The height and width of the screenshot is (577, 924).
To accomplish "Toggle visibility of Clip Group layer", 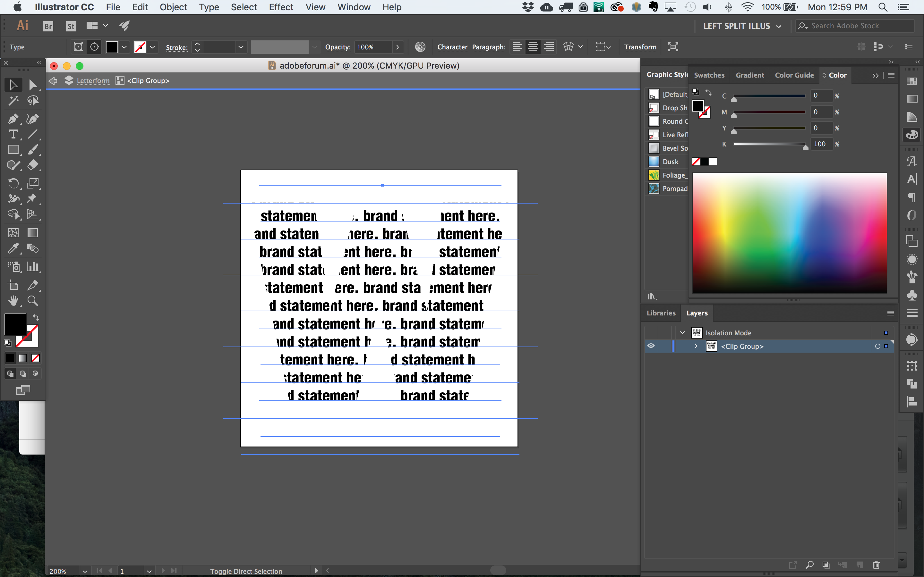I will pyautogui.click(x=651, y=346).
